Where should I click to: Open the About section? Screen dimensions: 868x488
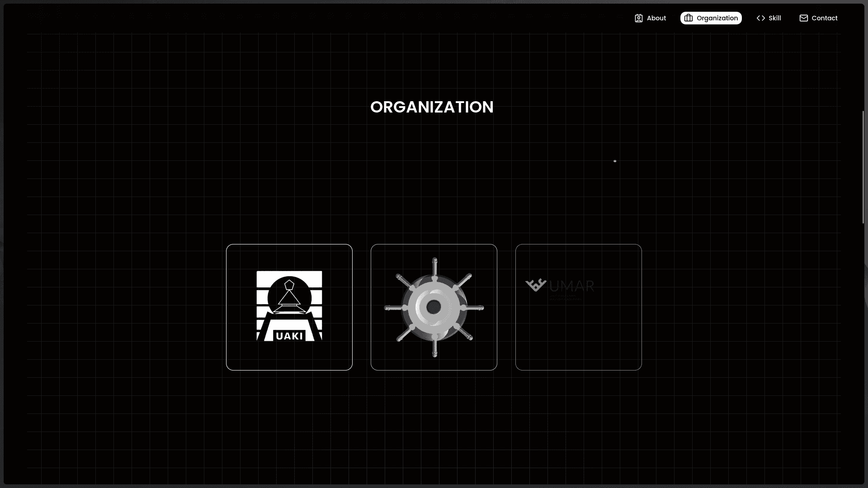655,18
